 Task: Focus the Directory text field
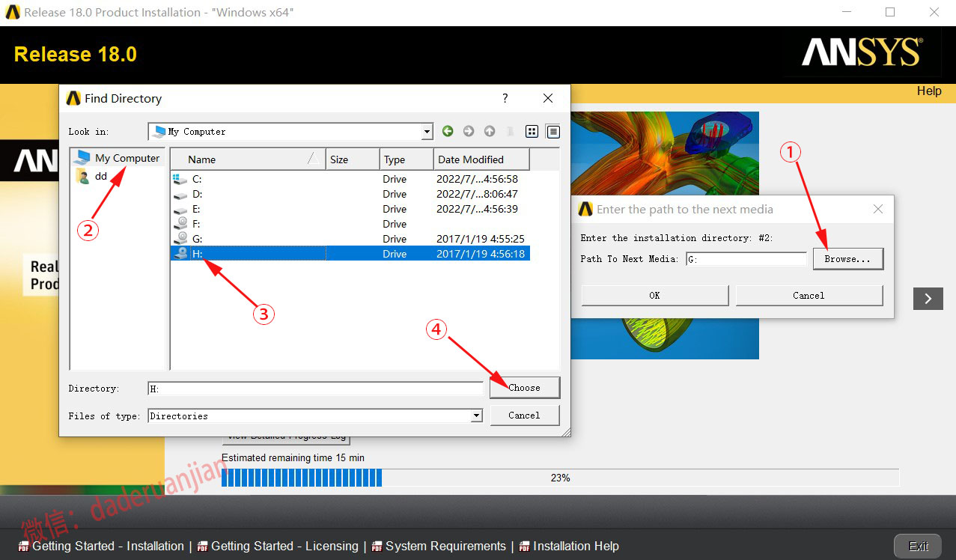click(316, 389)
